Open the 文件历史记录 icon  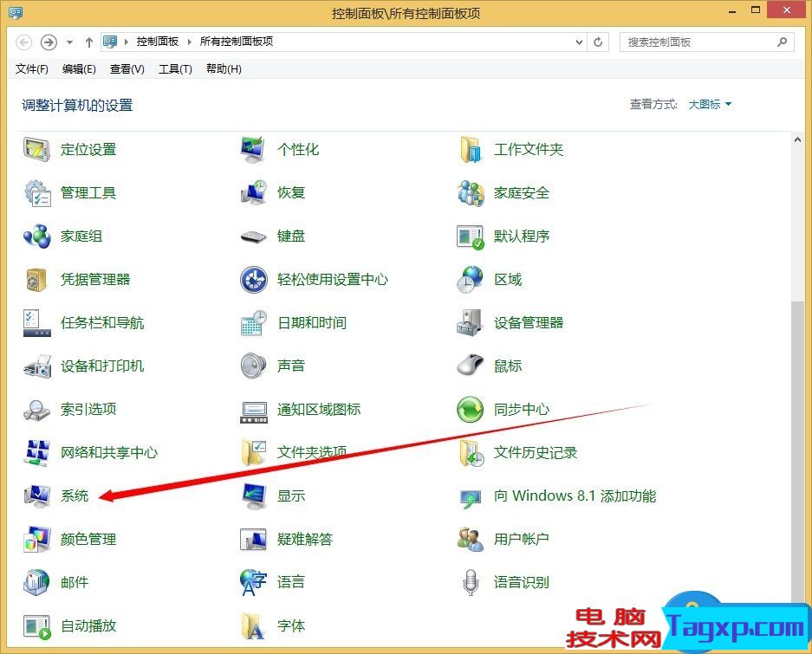[x=471, y=452]
